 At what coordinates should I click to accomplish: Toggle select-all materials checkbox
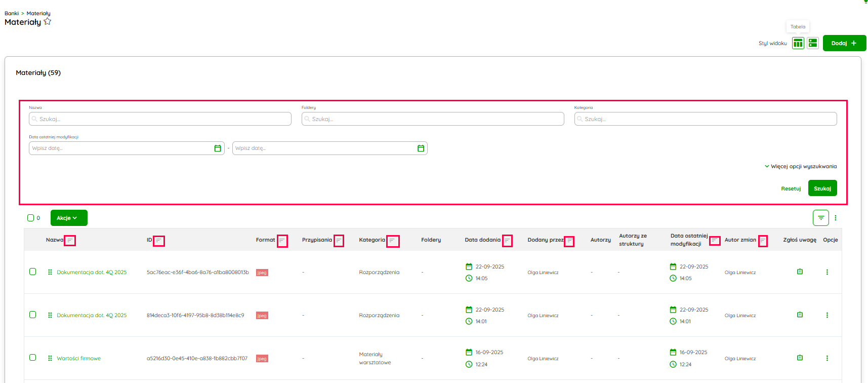tap(31, 218)
